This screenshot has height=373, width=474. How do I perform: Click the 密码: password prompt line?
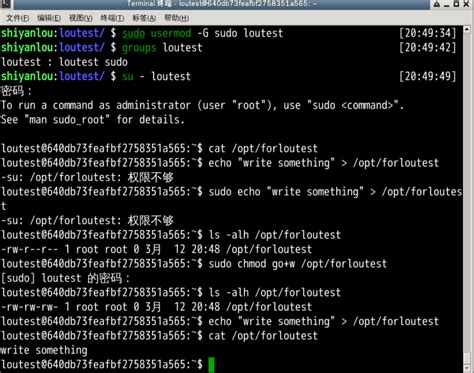pyautogui.click(x=16, y=91)
